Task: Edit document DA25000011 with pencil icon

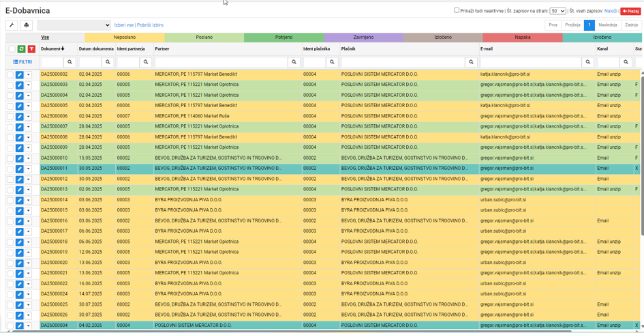Action: click(19, 169)
